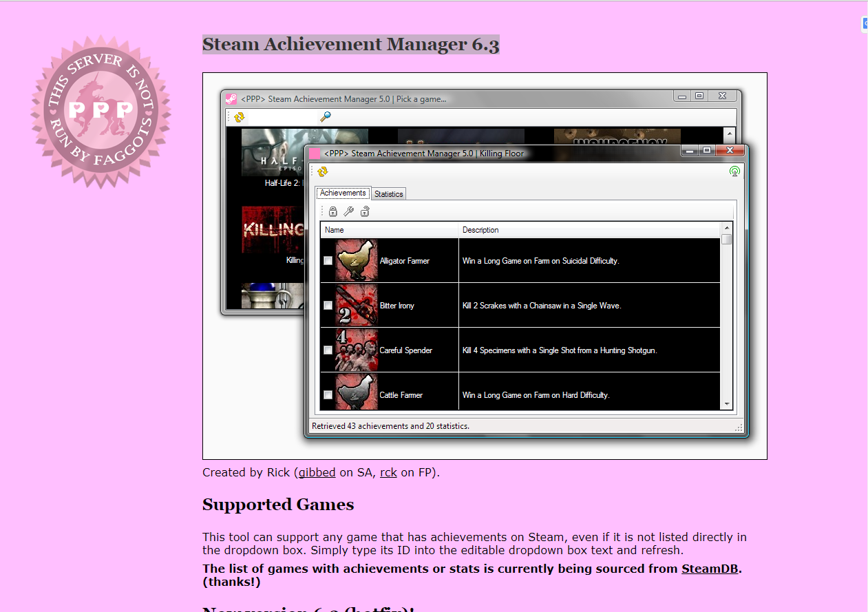The image size is (868, 612).
Task: Check the Careful Spender checkbox
Action: [328, 350]
